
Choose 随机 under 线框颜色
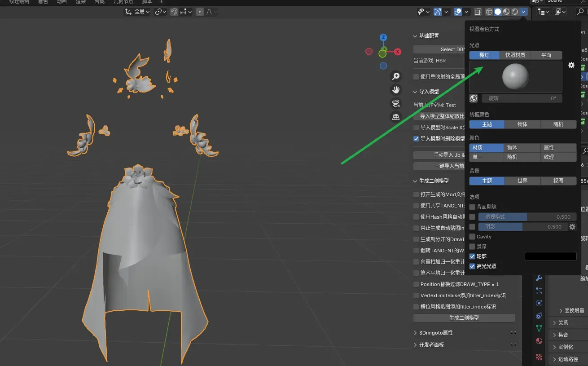(558, 124)
